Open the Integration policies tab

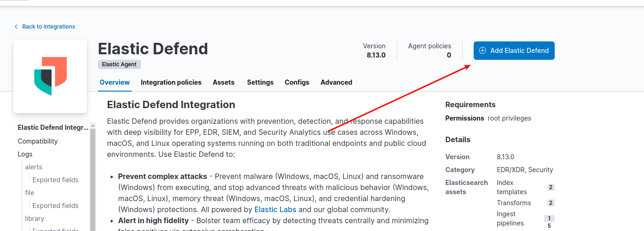point(171,82)
